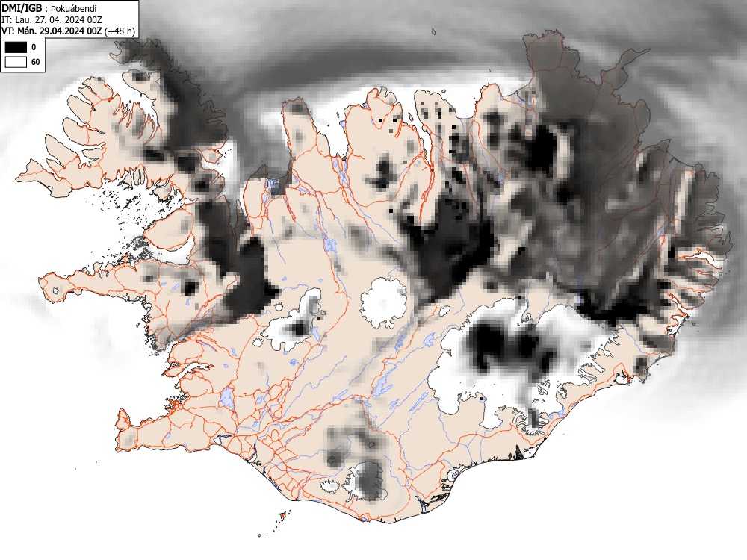Click the white legend swatch labeled 60
The width and height of the screenshot is (747, 560).
(16, 63)
